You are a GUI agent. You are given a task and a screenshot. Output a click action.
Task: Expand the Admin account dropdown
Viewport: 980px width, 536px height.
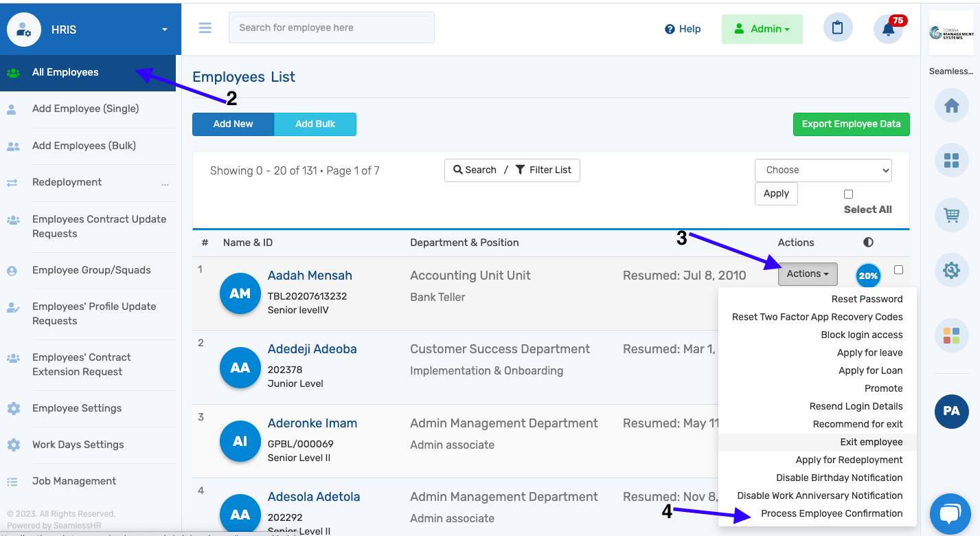pyautogui.click(x=762, y=29)
